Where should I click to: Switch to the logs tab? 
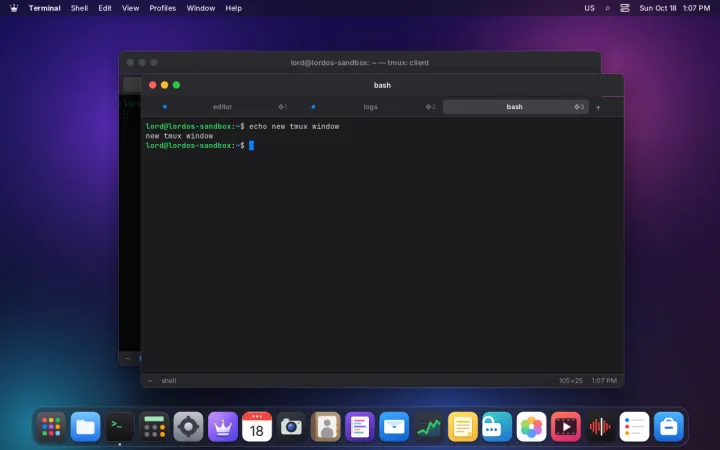(370, 107)
